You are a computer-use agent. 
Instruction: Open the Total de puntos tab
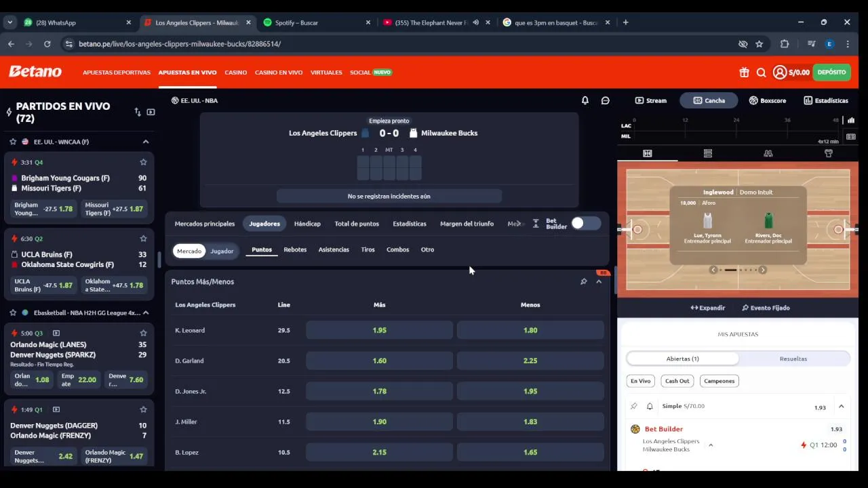(357, 224)
